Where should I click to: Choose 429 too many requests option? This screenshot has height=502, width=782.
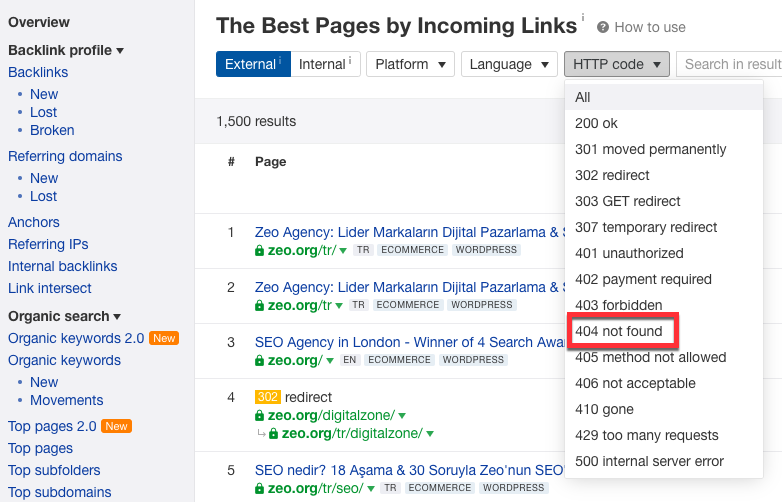pos(664,435)
